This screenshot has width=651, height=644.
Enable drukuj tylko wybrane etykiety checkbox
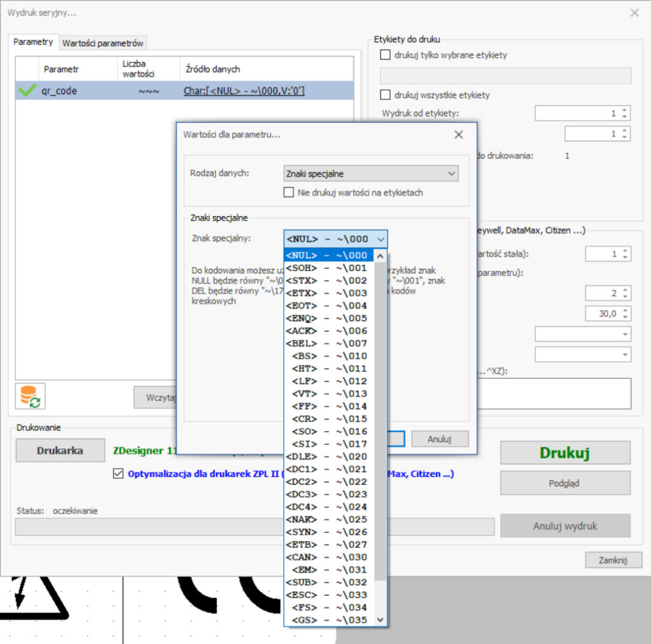coord(385,55)
